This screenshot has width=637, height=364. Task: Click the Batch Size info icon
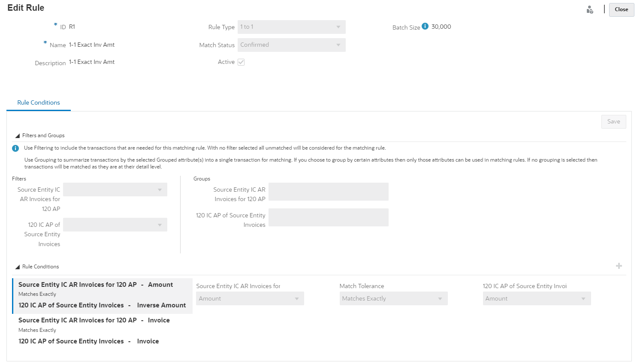[x=425, y=26]
